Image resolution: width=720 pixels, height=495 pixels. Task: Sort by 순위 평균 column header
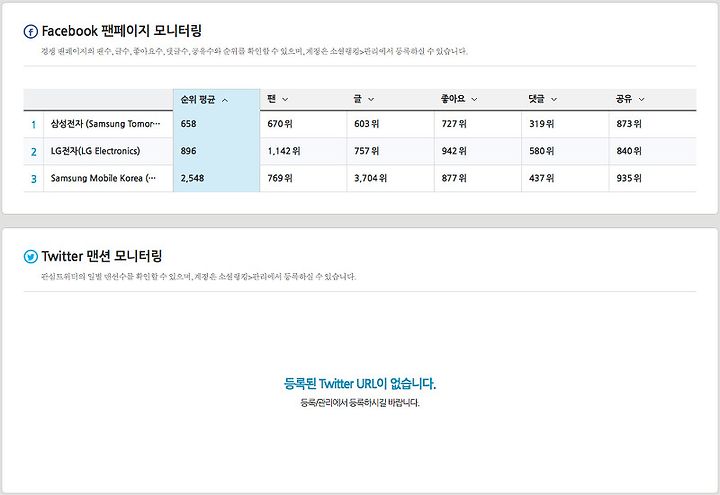click(216, 100)
